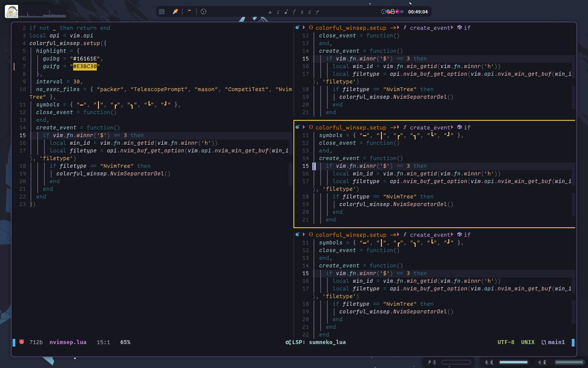
Task: Open the layout icon in the top bar
Action: (x=162, y=12)
